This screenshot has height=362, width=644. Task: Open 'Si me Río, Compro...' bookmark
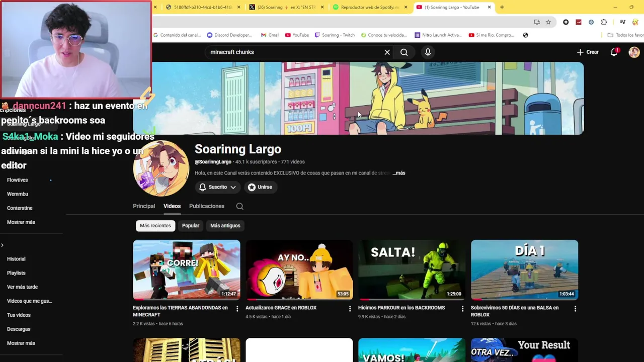pos(492,35)
